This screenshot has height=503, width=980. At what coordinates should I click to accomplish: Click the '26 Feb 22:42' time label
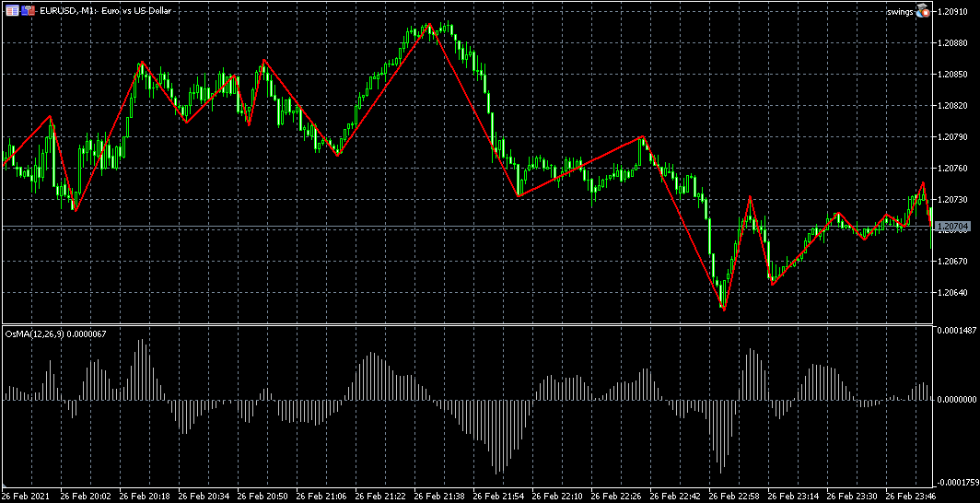(675, 497)
